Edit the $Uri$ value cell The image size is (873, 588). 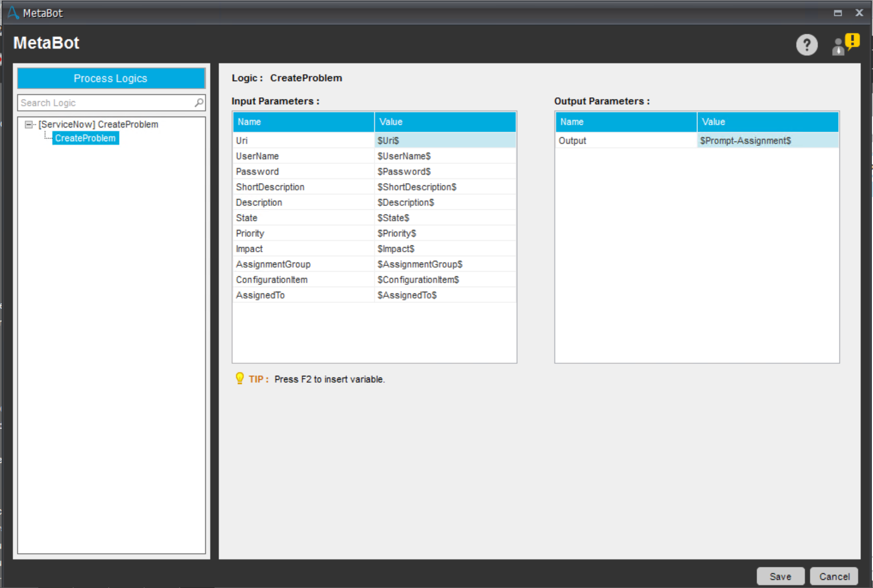pyautogui.click(x=446, y=141)
